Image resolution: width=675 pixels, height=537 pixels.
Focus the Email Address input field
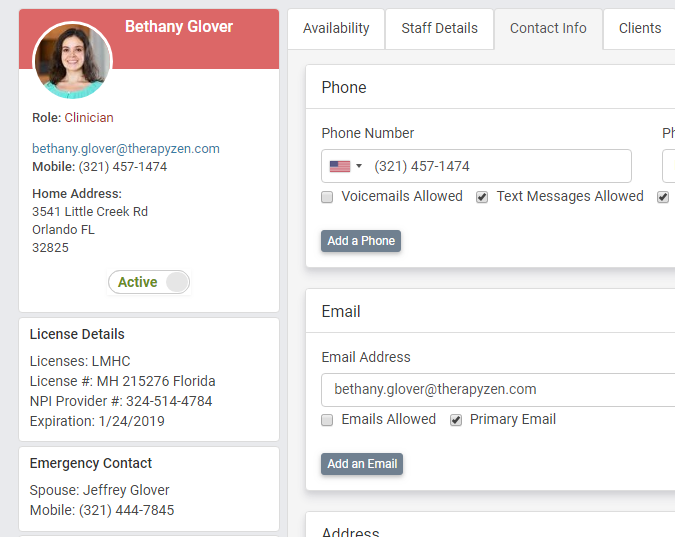(x=500, y=389)
